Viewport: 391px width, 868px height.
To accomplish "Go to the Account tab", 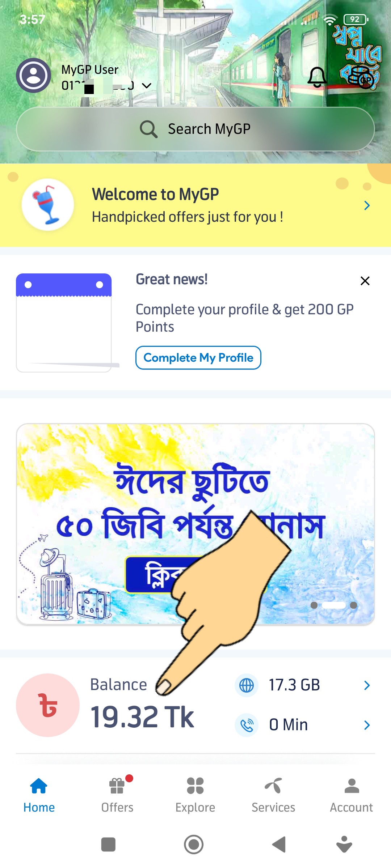I will pyautogui.click(x=352, y=795).
